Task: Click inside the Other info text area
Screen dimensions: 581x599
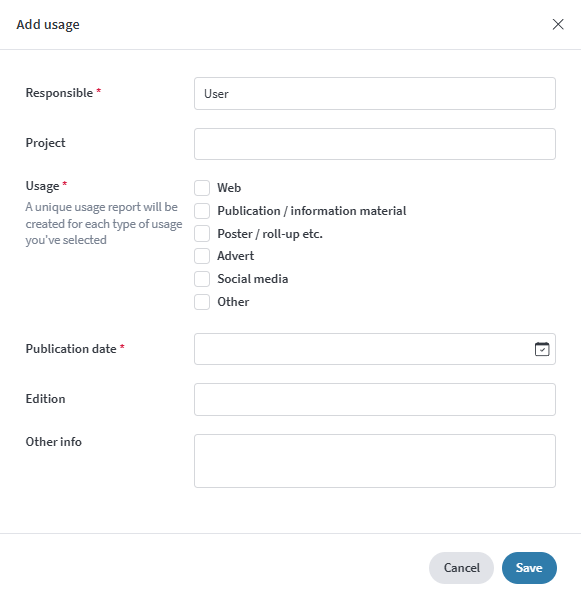Action: [x=375, y=461]
